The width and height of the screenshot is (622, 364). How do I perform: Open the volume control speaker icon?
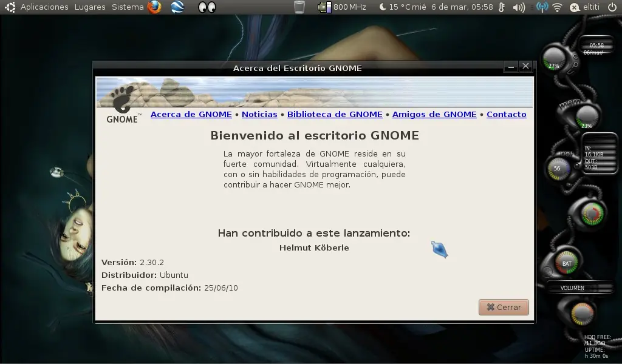click(519, 7)
